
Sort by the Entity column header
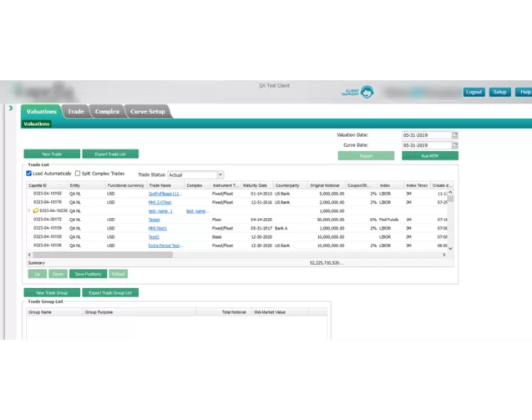coord(86,185)
